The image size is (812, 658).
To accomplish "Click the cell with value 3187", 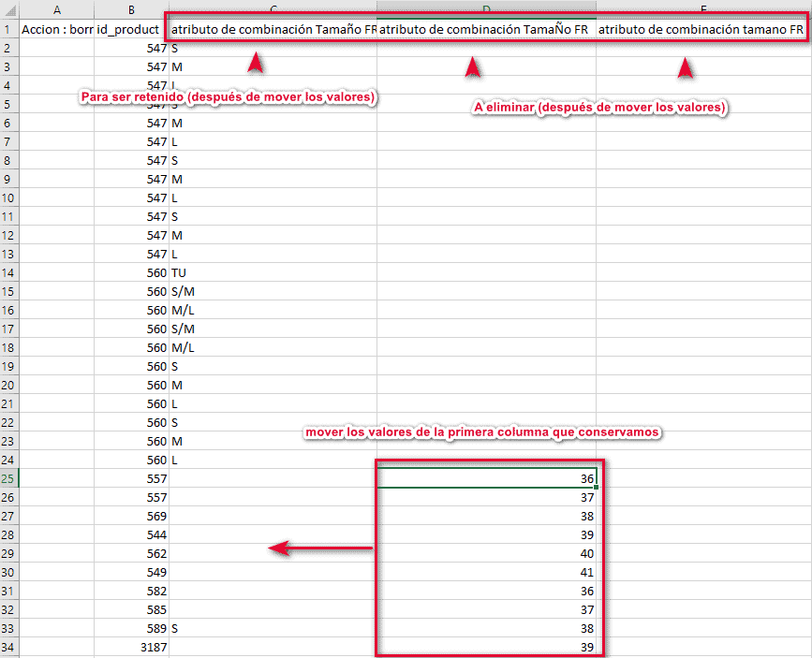I will point(131,647).
